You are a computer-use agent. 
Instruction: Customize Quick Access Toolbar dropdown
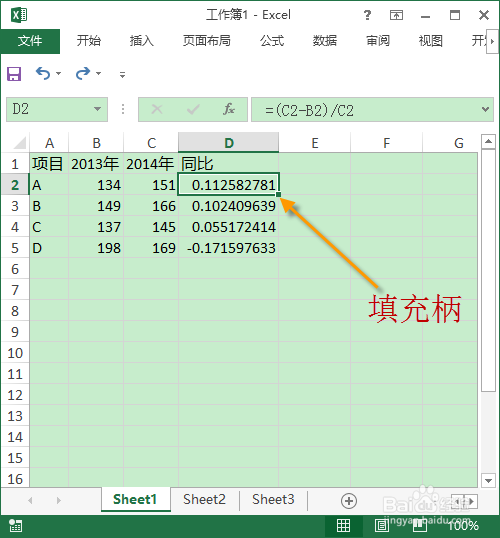coord(122,74)
